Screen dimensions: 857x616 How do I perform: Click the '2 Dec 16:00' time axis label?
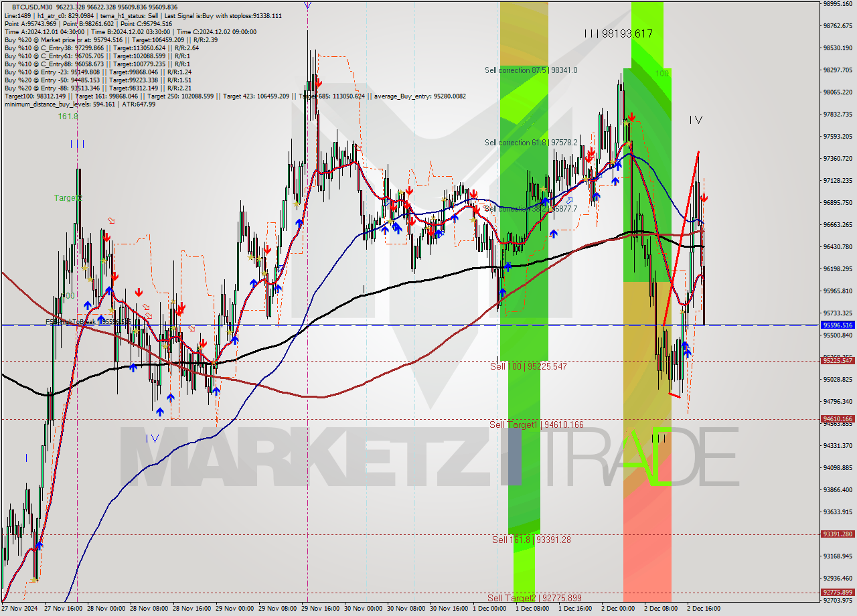pos(704,609)
